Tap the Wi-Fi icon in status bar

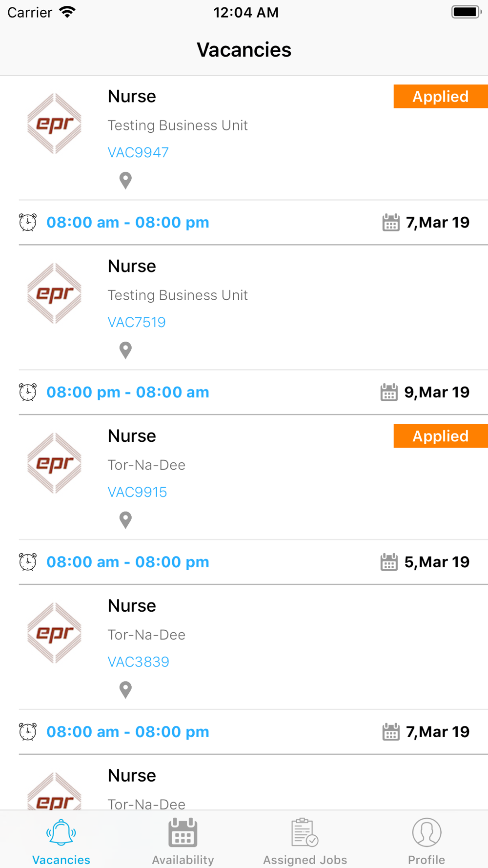click(x=67, y=12)
